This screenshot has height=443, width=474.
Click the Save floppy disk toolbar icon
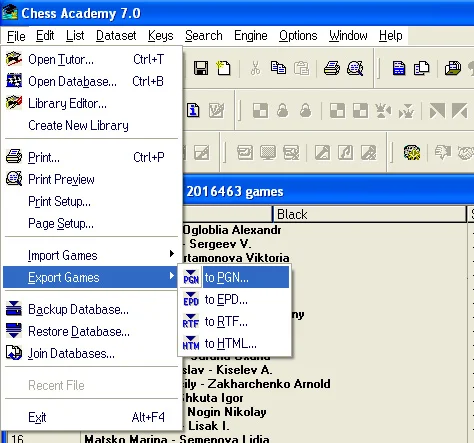[201, 68]
